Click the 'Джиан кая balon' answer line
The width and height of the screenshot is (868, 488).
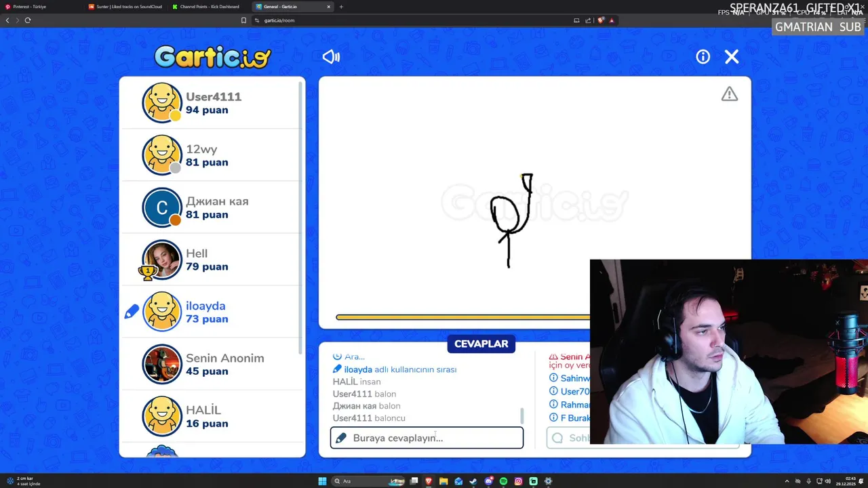point(366,406)
